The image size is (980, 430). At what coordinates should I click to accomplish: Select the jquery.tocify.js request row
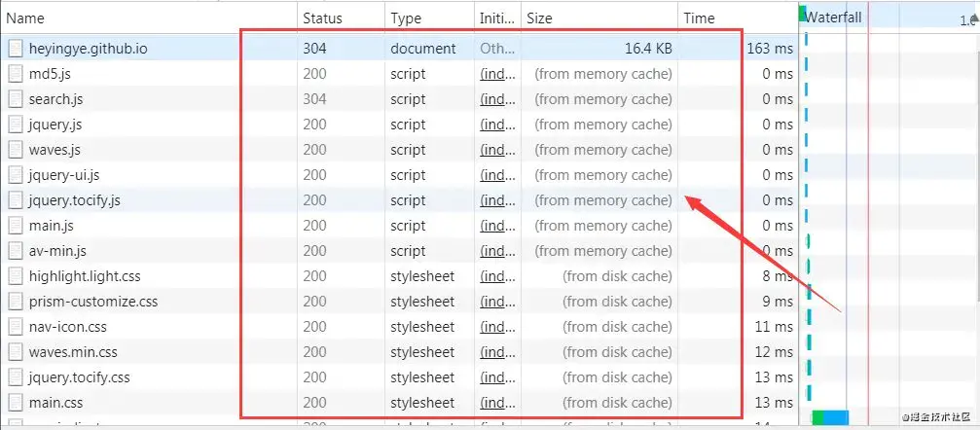399,200
